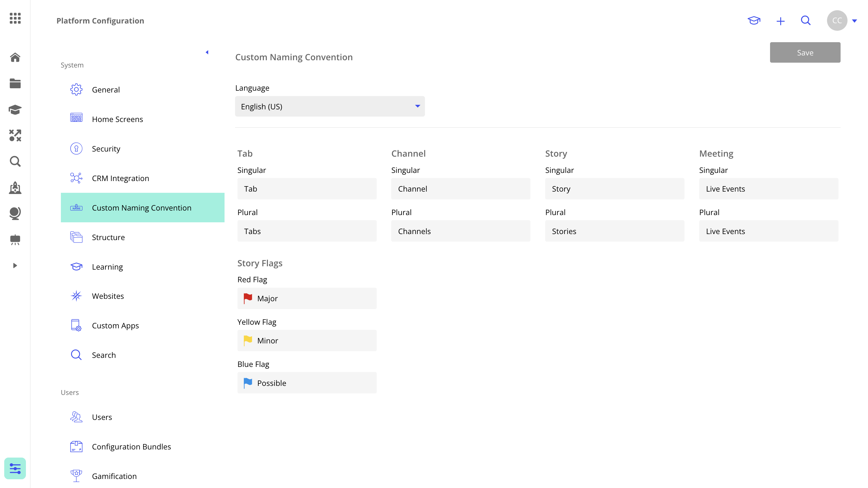Open the Language dropdown
868x488 pixels.
click(x=329, y=106)
